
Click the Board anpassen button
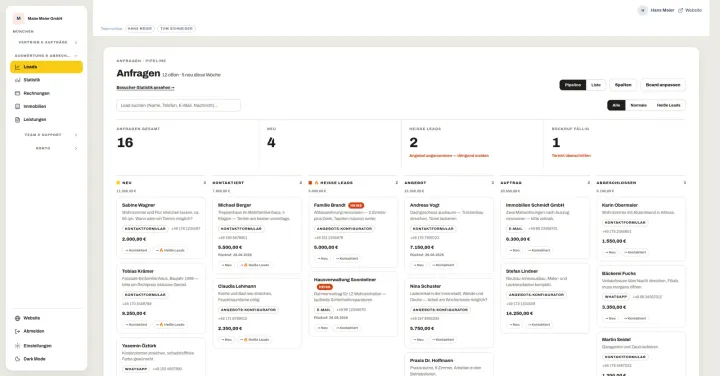click(663, 85)
